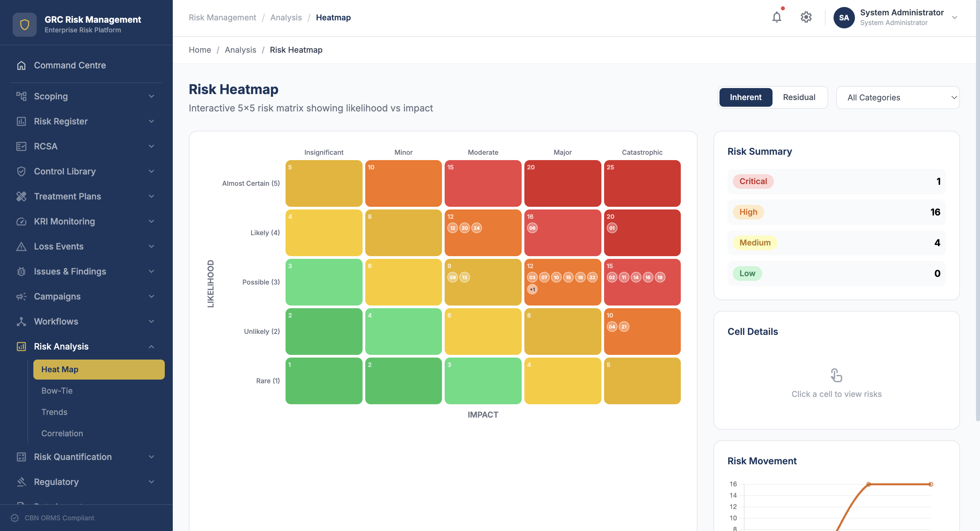The height and width of the screenshot is (531, 980).
Task: Open the Command Centre from the sidebar
Action: click(70, 65)
